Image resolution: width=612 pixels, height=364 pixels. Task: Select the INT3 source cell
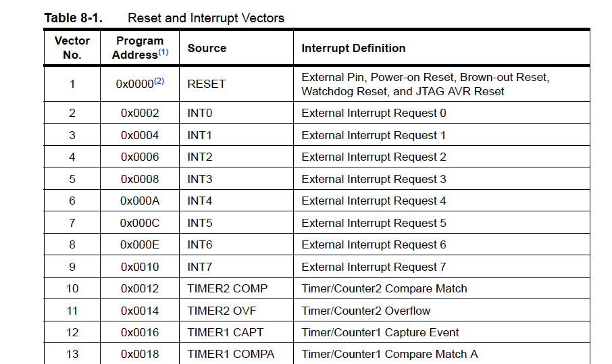[x=199, y=180]
